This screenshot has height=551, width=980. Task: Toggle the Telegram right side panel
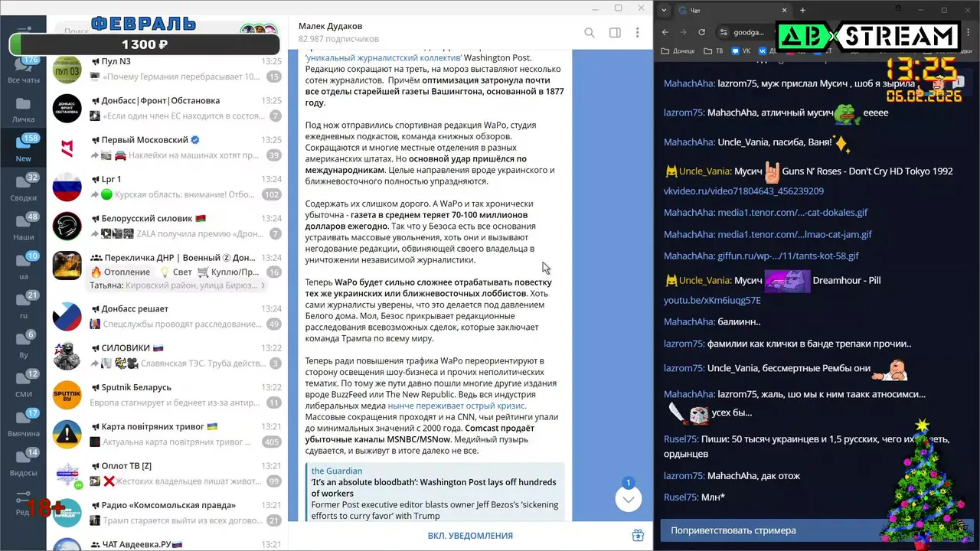click(x=615, y=33)
